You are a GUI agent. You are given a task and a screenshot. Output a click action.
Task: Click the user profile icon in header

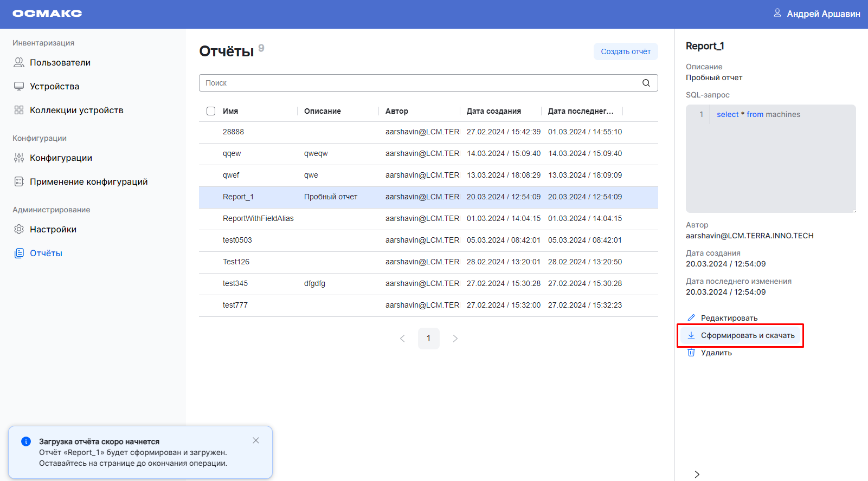[777, 13]
